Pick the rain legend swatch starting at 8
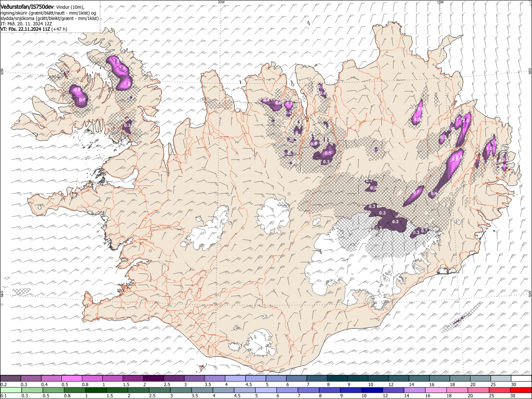 pos(329,390)
